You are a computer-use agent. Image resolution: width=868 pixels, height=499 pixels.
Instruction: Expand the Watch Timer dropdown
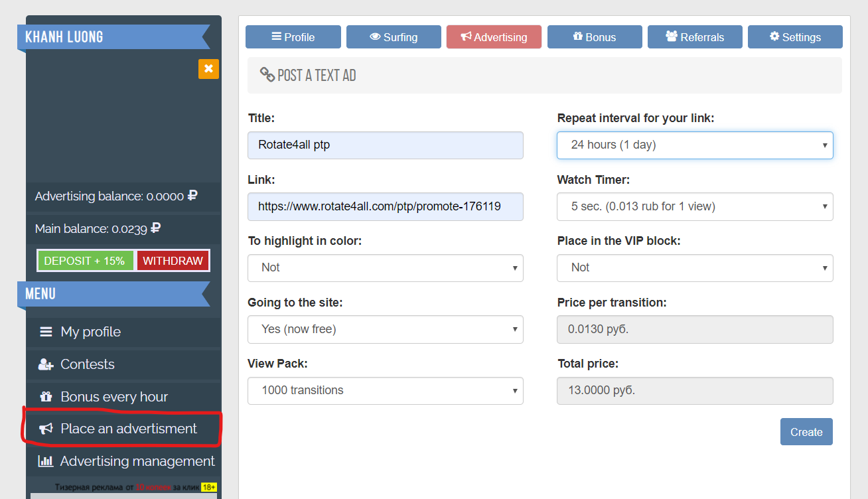pos(695,206)
